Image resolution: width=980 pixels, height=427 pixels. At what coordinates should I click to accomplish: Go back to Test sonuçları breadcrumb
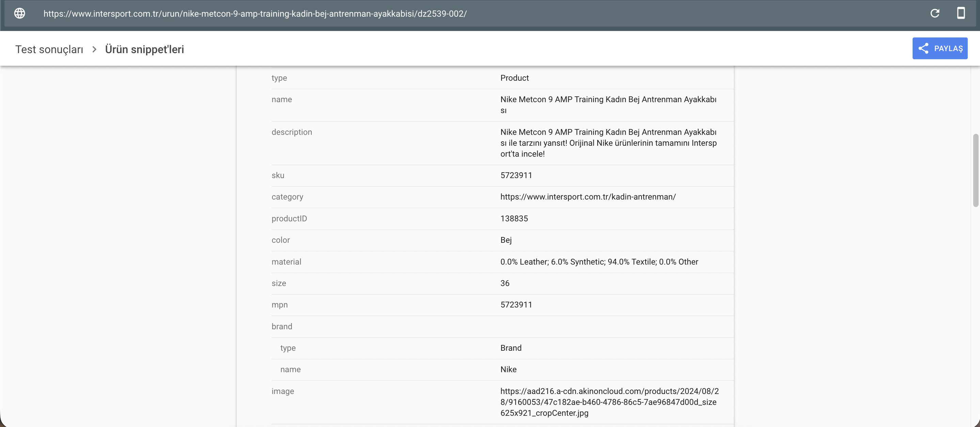[49, 49]
